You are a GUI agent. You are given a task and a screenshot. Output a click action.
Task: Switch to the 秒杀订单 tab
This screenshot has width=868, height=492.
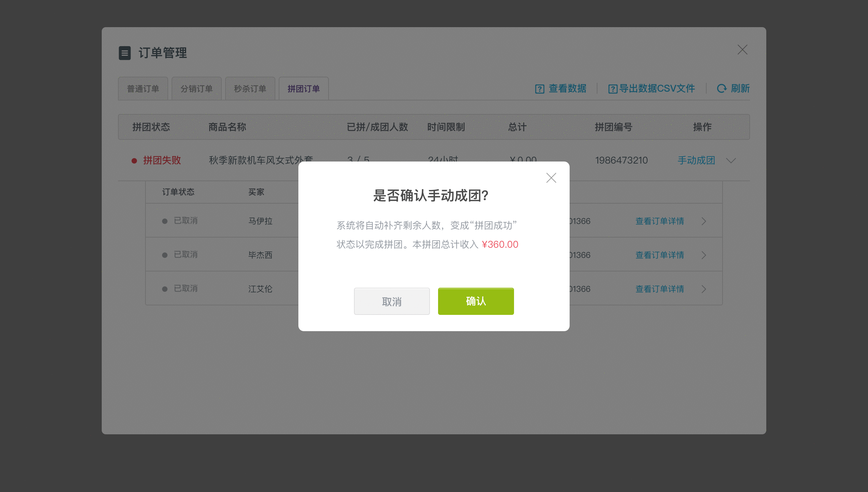coord(250,89)
